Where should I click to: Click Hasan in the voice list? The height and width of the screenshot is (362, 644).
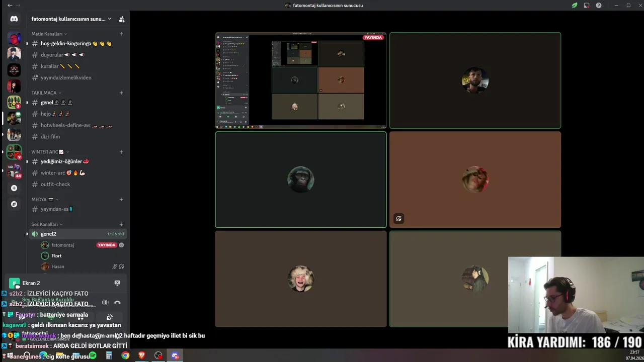tap(58, 266)
